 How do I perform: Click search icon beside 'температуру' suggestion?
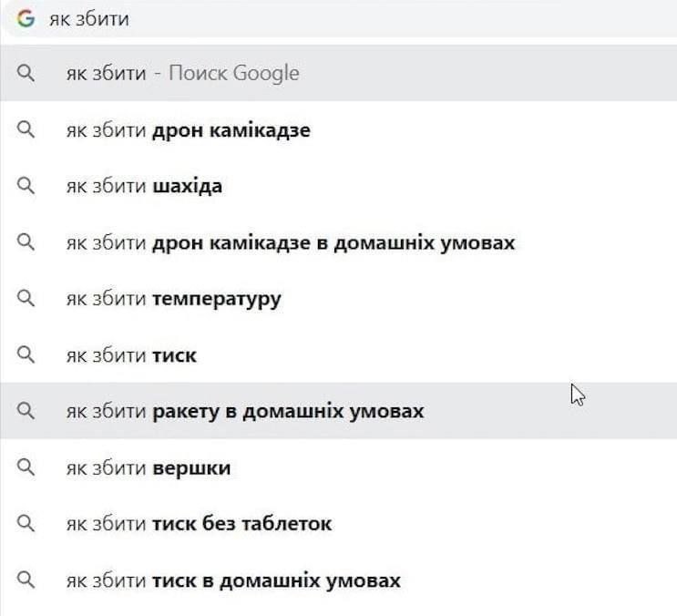point(26,298)
